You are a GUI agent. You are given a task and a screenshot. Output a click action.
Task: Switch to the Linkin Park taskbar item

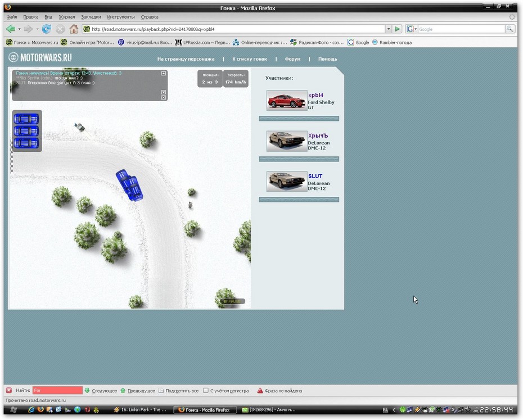coord(141,410)
